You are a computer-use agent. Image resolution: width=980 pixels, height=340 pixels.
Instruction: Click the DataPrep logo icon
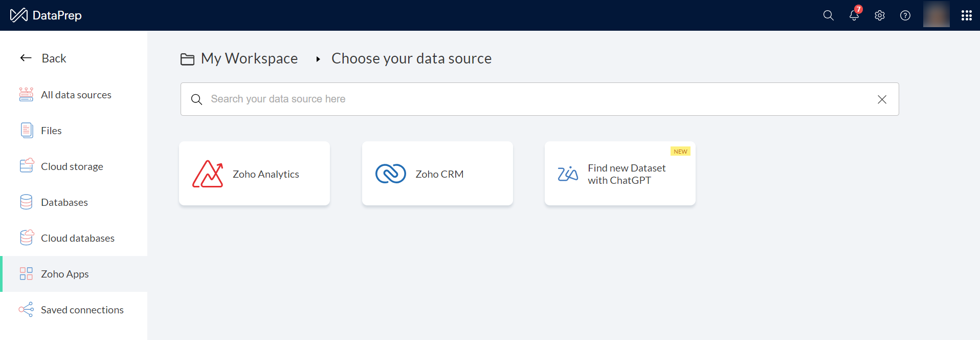click(x=19, y=15)
